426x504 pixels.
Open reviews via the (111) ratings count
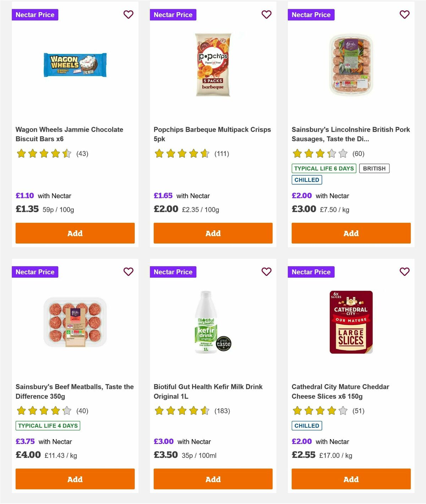tap(221, 154)
